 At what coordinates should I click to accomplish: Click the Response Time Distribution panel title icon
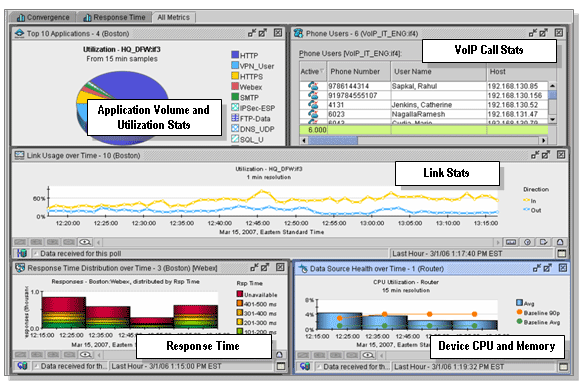click(x=20, y=268)
